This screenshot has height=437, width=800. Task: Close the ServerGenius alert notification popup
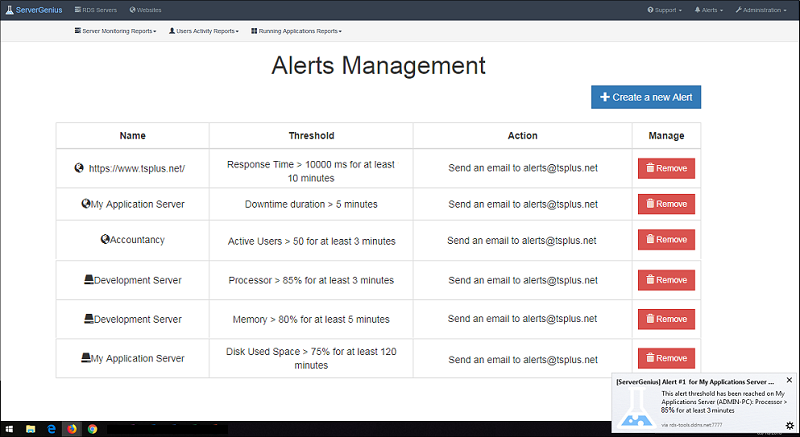click(789, 380)
